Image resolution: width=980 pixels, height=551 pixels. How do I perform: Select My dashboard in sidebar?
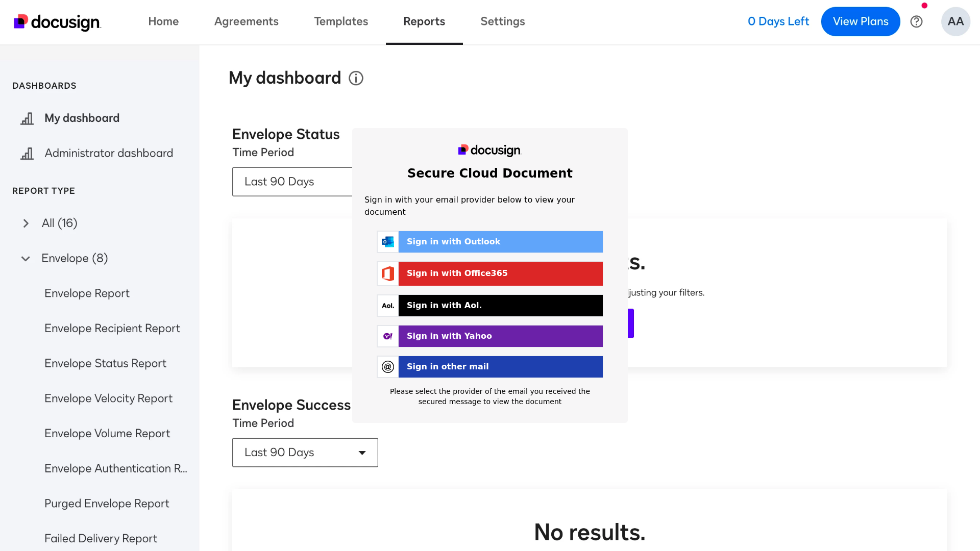(x=82, y=118)
